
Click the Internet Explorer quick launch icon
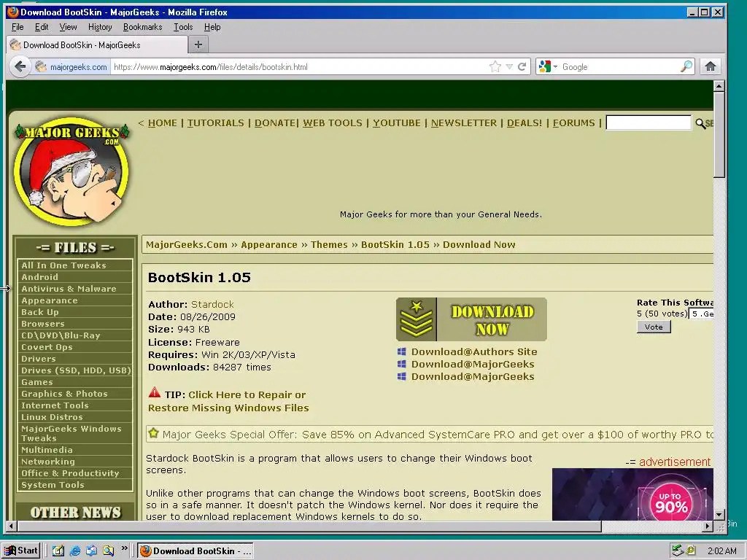75,551
